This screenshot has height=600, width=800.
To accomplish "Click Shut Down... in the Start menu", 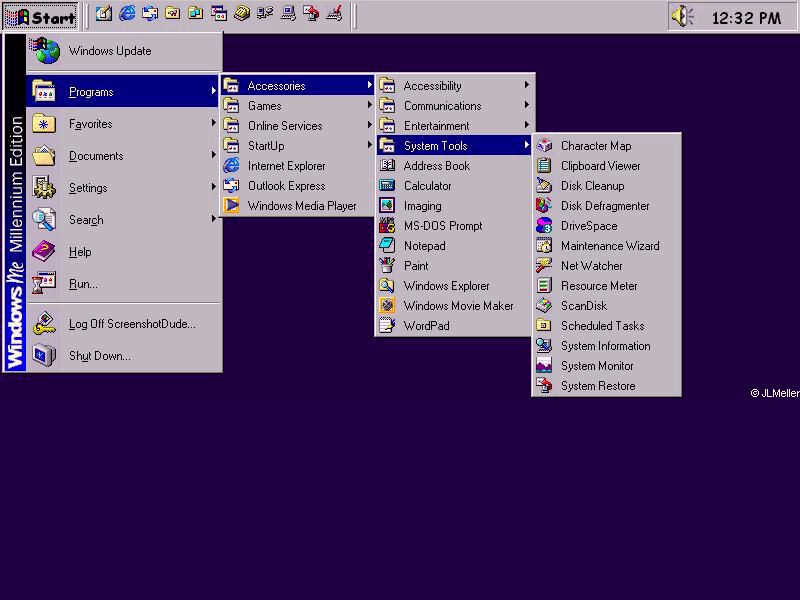I will click(x=124, y=356).
